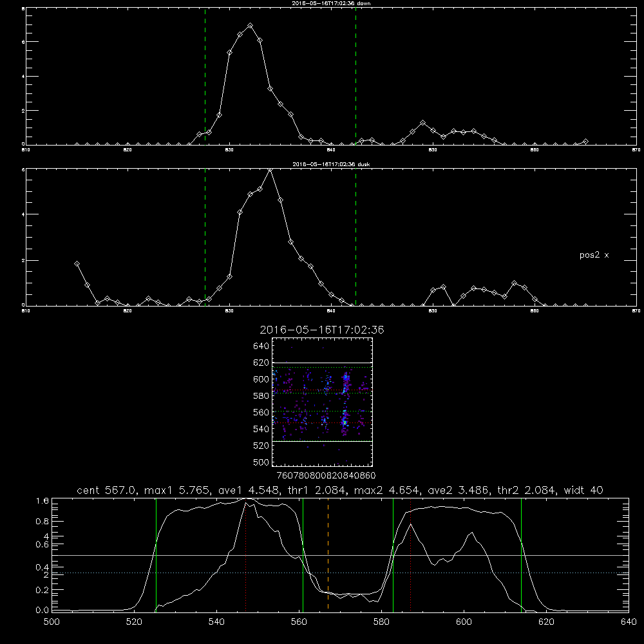Click the "600" x-axis label of bottom plot
The width and height of the screenshot is (644, 644).
464,622
